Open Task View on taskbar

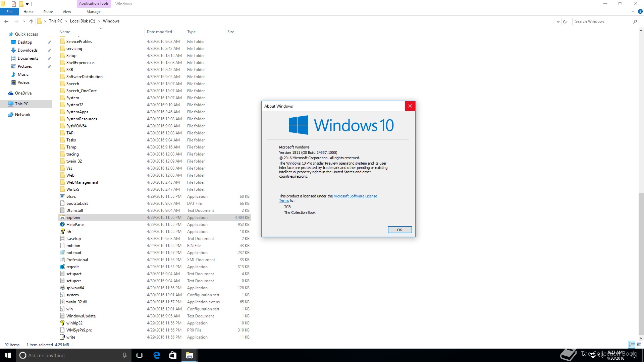tap(140, 355)
